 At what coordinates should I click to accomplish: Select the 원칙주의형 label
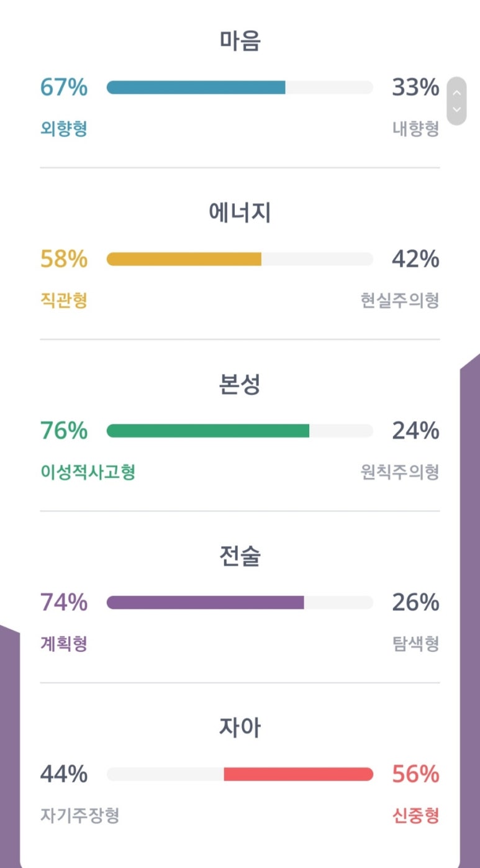tap(400, 472)
